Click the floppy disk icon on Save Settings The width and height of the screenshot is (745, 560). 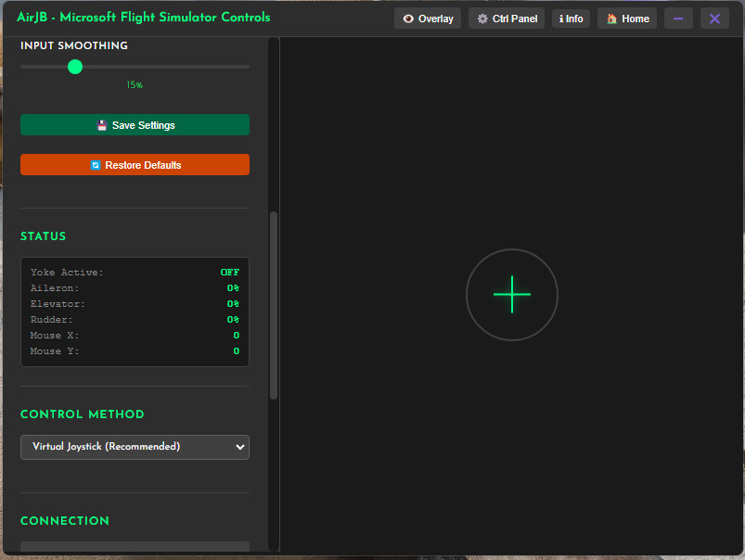click(x=102, y=124)
